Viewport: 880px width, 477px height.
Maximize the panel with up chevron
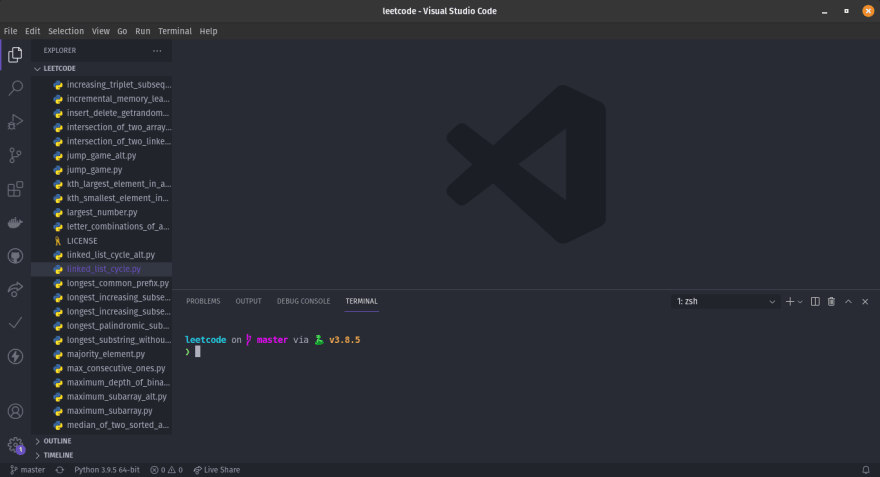849,301
